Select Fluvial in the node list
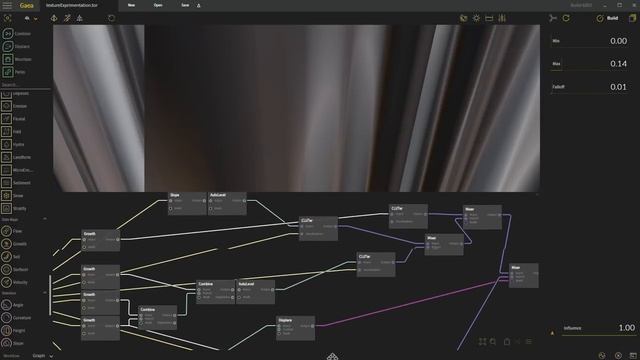This screenshot has width=640, height=360. point(13,119)
